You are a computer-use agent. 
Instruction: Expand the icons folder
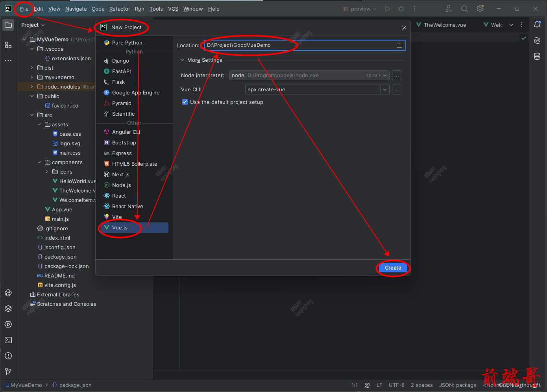tap(47, 172)
